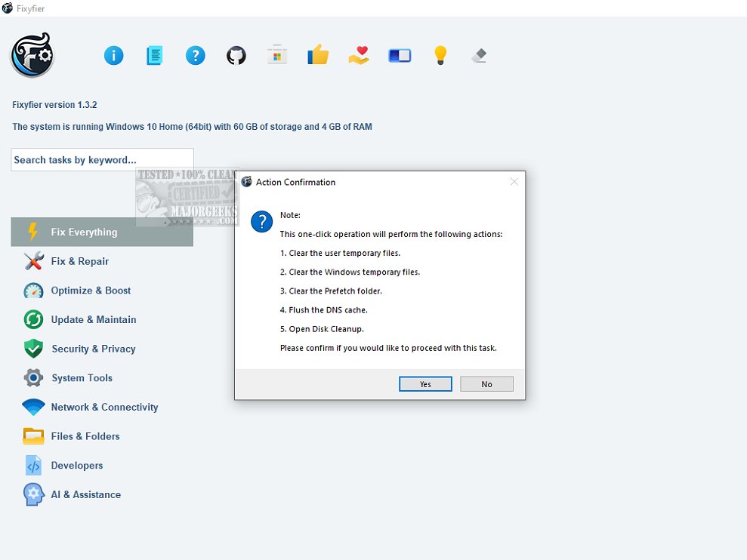The height and width of the screenshot is (560, 747).
Task: Click the Fixyfier logo
Action: click(x=32, y=55)
